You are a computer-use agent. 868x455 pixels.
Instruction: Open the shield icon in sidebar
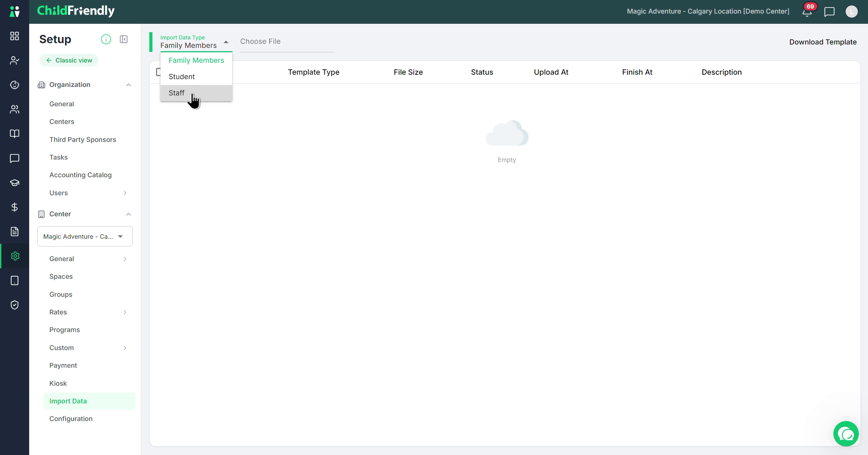pyautogui.click(x=15, y=305)
